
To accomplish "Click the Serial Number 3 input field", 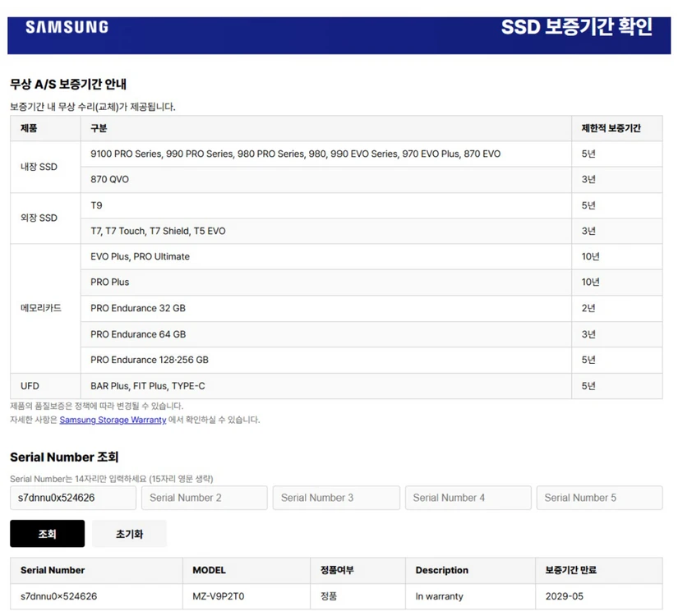I will [x=336, y=498].
